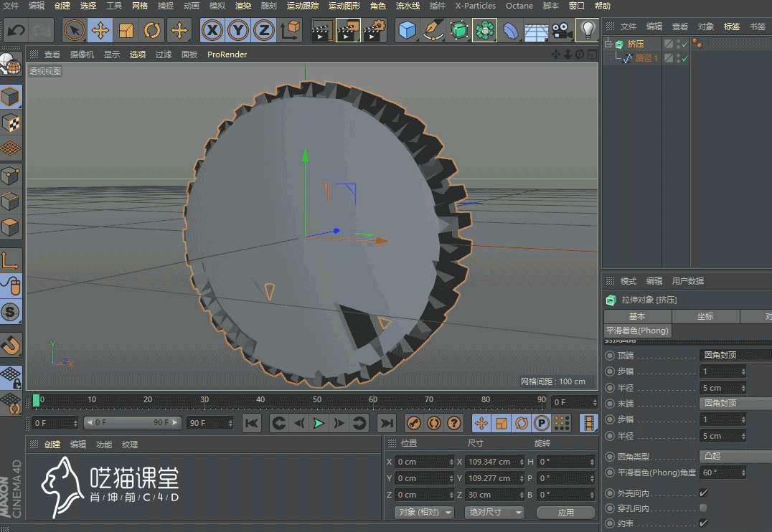
Task: Toggle X axis lock
Action: click(x=212, y=31)
